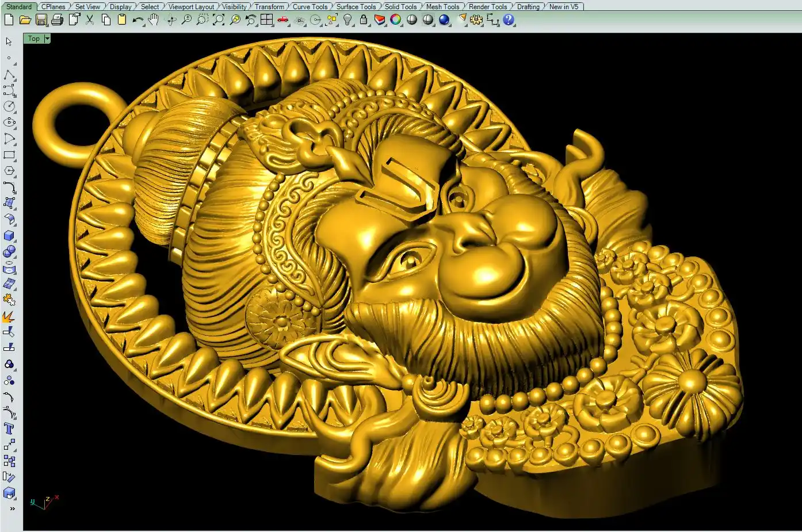Click the Explode tool icon
This screenshot has height=532, width=802.
click(9, 317)
